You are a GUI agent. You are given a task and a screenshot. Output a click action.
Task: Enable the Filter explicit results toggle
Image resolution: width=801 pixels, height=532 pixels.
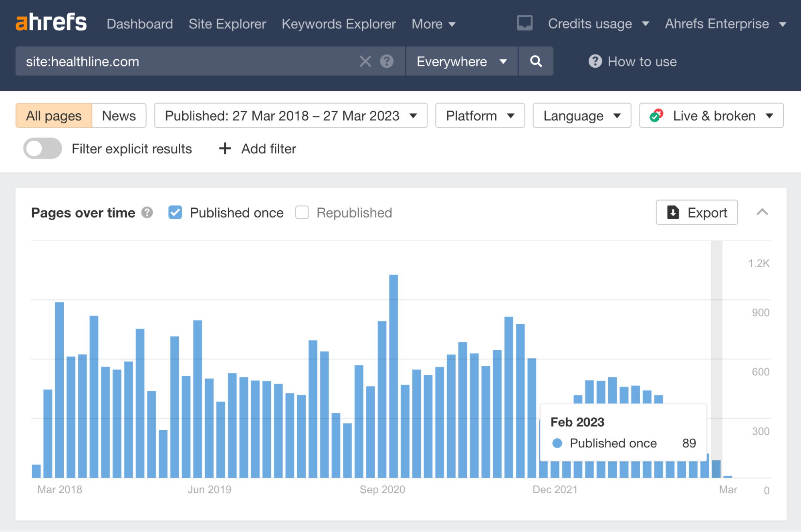point(42,149)
